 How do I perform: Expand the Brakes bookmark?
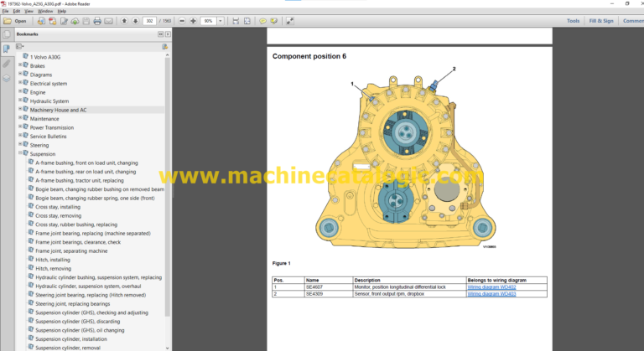[20, 65]
